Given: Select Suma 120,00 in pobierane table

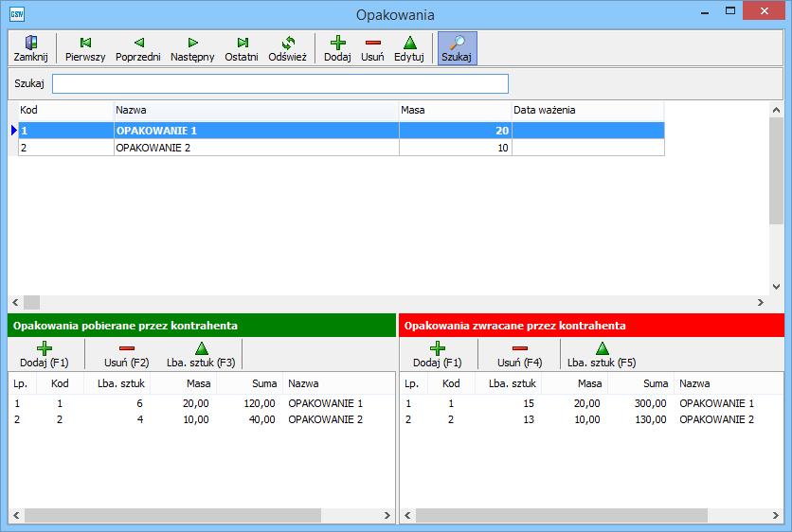Looking at the screenshot, I should pyautogui.click(x=260, y=403).
